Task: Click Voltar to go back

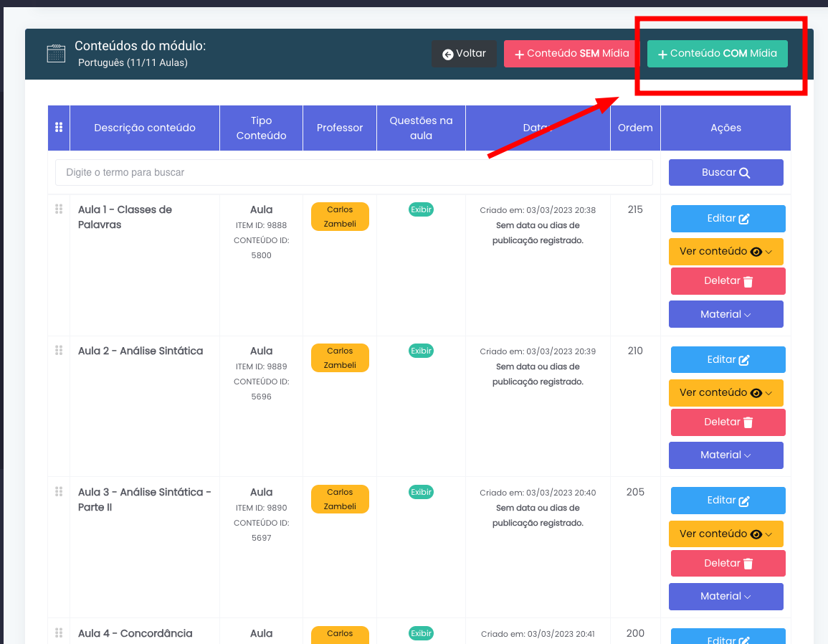Action: point(464,54)
